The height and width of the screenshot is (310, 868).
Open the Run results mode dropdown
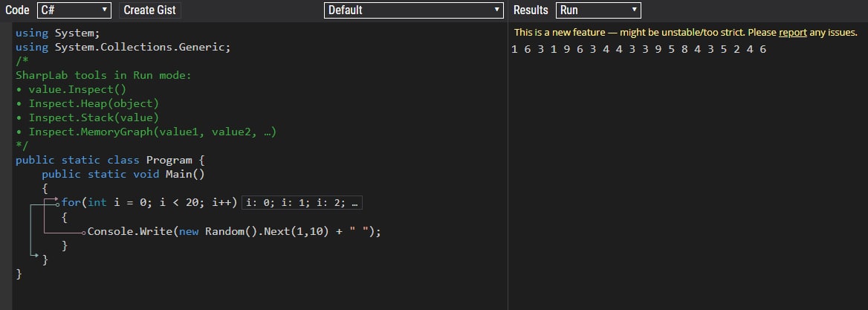point(598,10)
